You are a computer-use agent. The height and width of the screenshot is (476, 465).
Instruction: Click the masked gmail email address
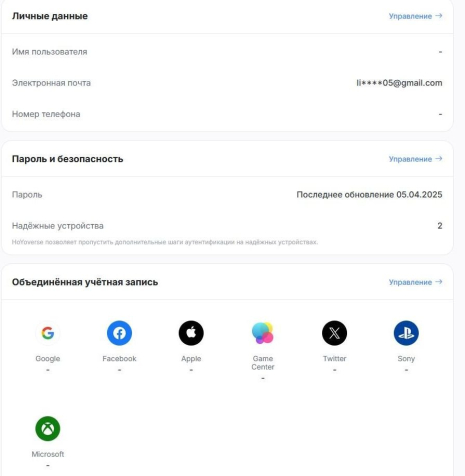point(399,83)
